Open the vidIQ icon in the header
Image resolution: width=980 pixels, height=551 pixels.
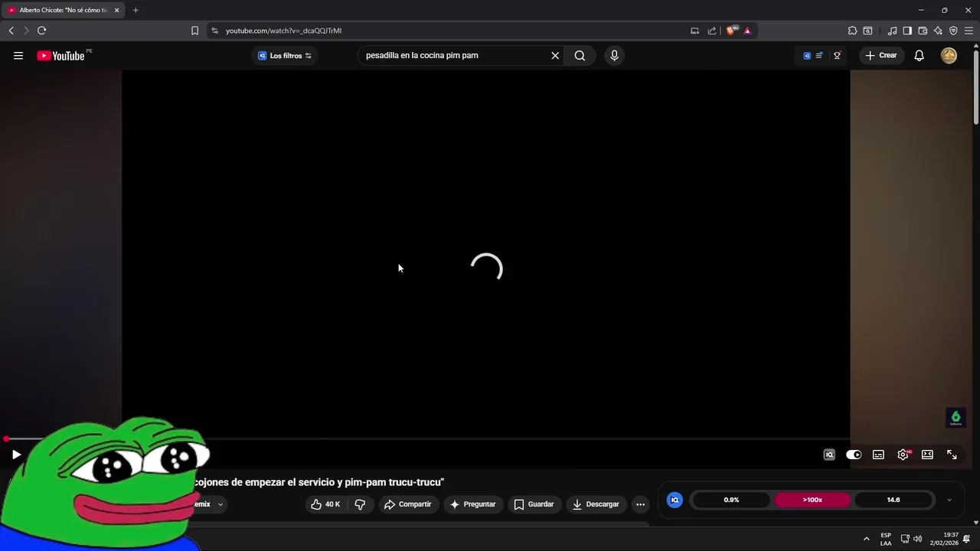click(807, 55)
